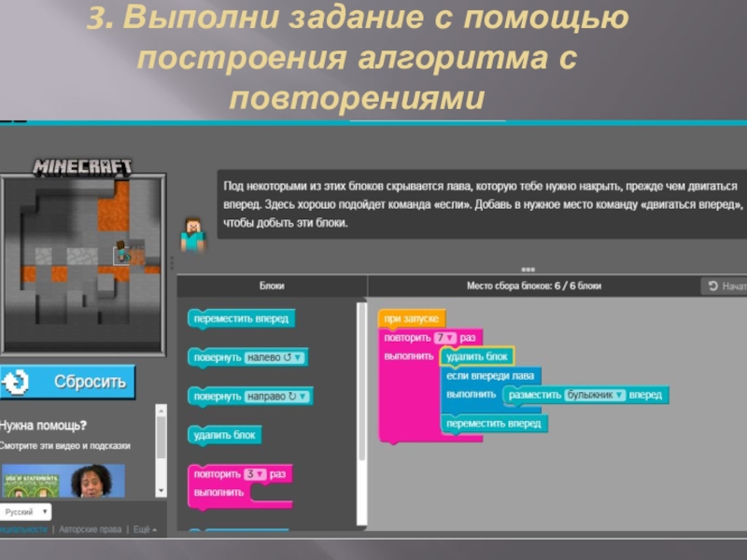
Task: Pick the 'удалить блок' block in the toolbox
Action: click(224, 435)
